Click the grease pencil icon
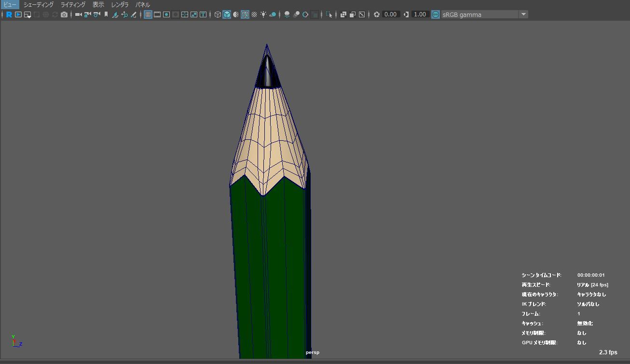The image size is (630, 364). (x=134, y=14)
